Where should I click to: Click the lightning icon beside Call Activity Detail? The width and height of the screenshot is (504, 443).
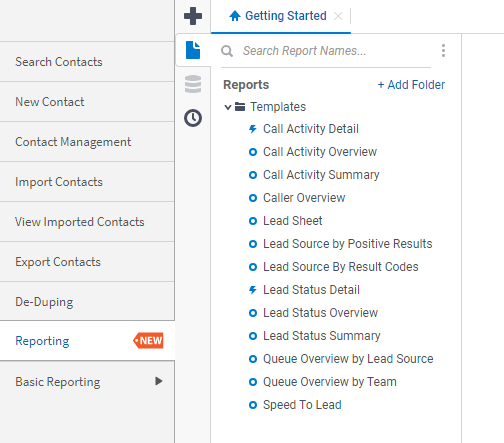(x=253, y=129)
